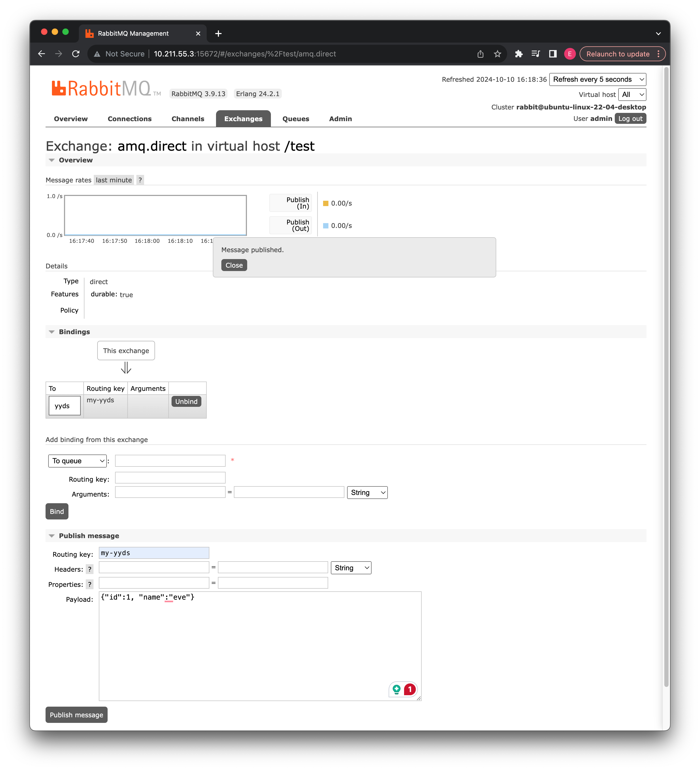This screenshot has width=700, height=770.
Task: Open the browser extensions puzzle icon
Action: [519, 54]
